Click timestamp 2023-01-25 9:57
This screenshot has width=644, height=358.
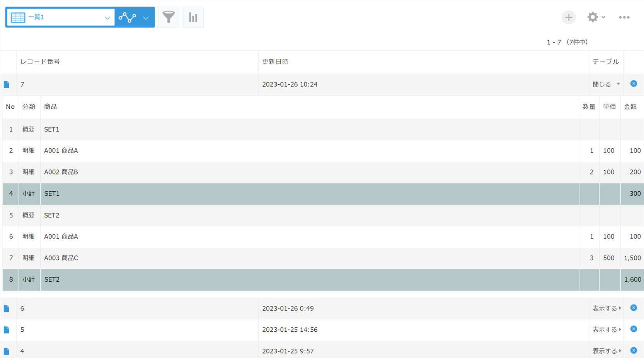[x=288, y=351]
